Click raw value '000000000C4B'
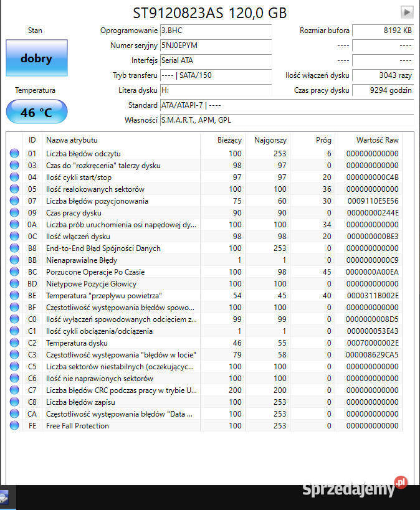420x510 pixels. pyautogui.click(x=373, y=177)
